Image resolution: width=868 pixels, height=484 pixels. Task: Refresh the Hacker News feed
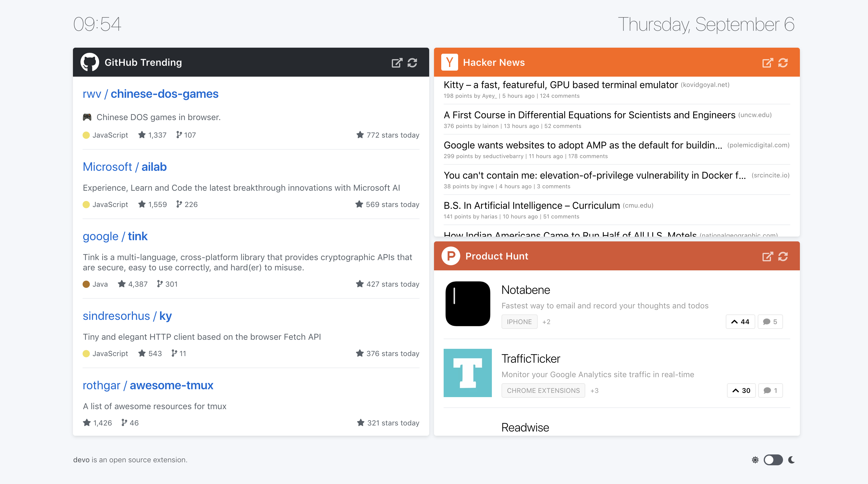click(783, 63)
